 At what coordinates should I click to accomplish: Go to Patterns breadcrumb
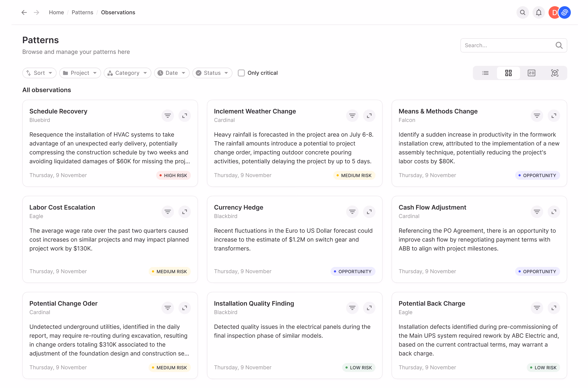[82, 12]
